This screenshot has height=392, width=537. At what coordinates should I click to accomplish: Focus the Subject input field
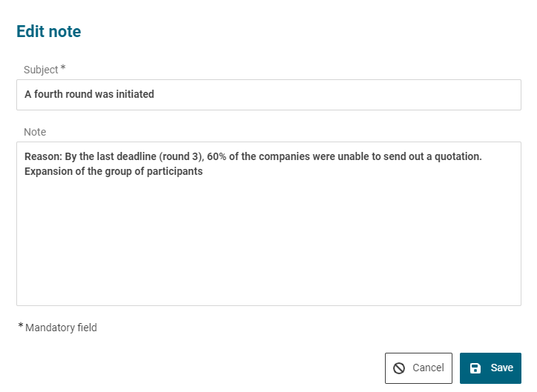pyautogui.click(x=334, y=95)
